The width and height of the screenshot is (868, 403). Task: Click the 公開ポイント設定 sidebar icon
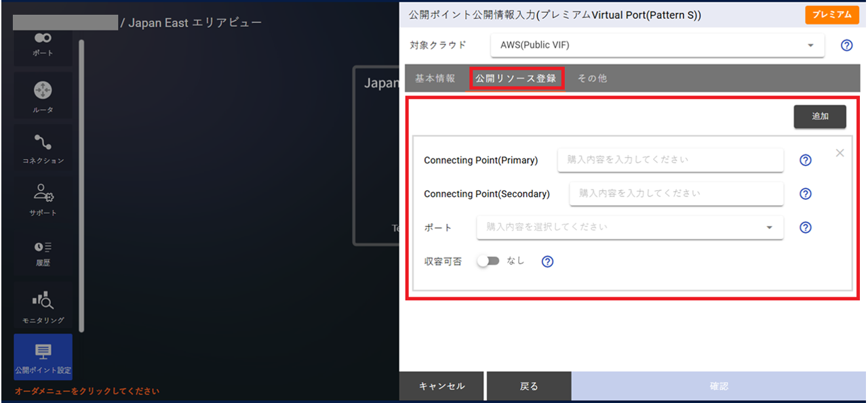pyautogui.click(x=43, y=356)
